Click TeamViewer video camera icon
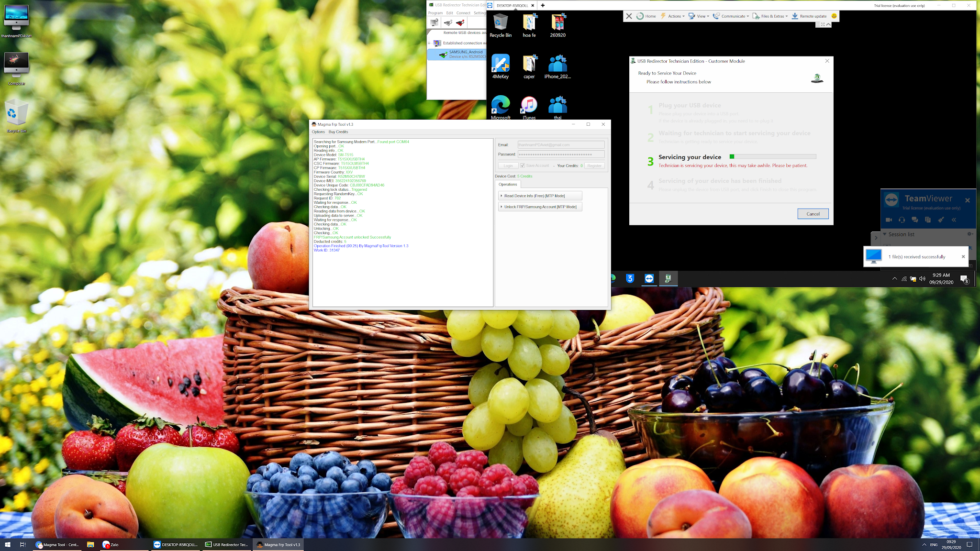The width and height of the screenshot is (980, 551). (x=889, y=220)
